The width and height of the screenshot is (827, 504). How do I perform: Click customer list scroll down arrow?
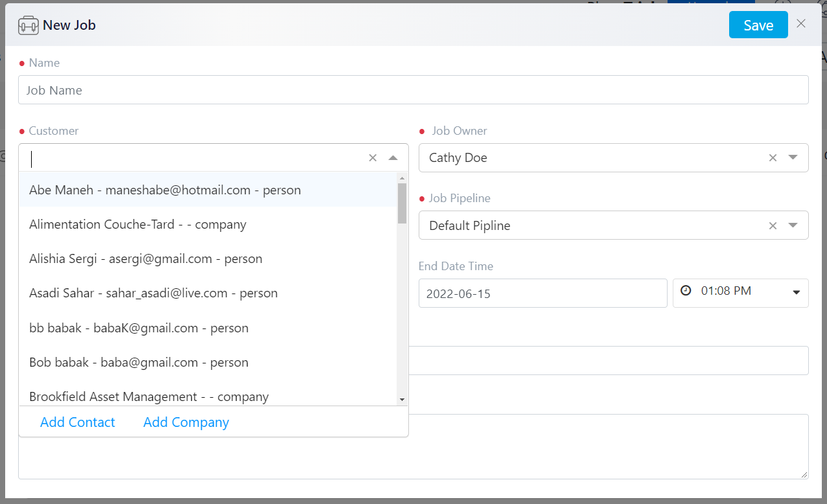click(x=402, y=400)
